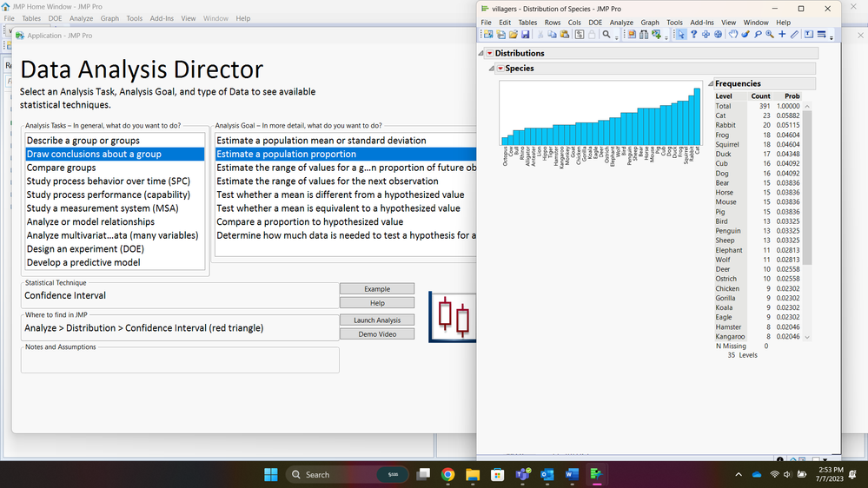Image resolution: width=868 pixels, height=488 pixels.
Task: Click the taskbar Search box
Action: 347,474
